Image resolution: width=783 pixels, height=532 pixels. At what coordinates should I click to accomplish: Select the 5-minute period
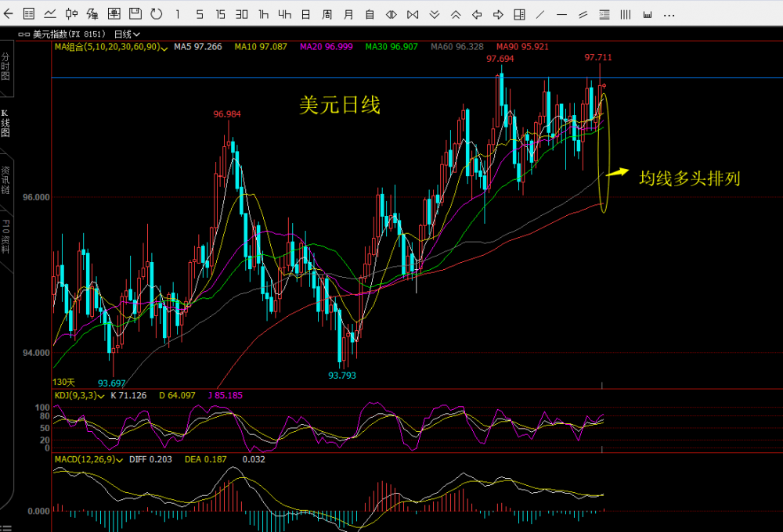199,14
